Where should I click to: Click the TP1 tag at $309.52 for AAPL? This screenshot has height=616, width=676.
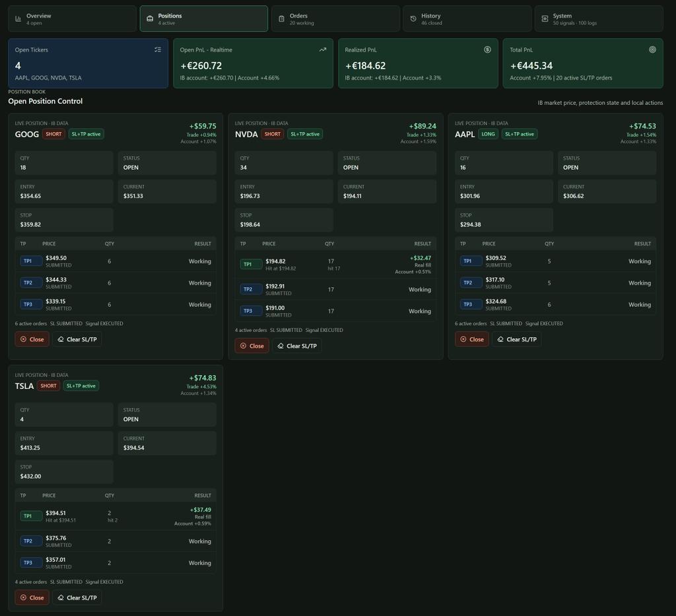(x=471, y=261)
